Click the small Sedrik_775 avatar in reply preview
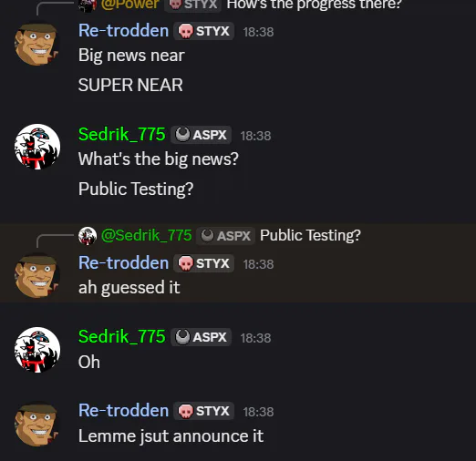Screen dimensions: 476x461 pyautogui.click(x=88, y=236)
